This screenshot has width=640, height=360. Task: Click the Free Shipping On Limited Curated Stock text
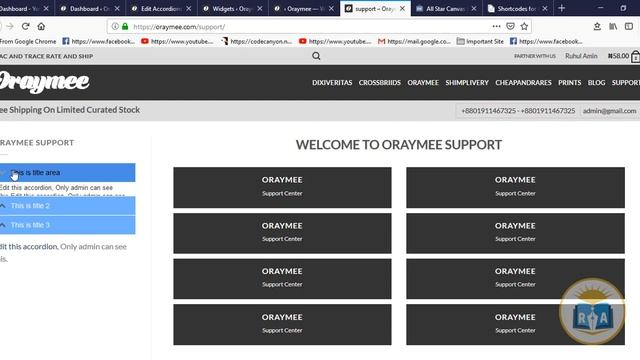[70, 110]
